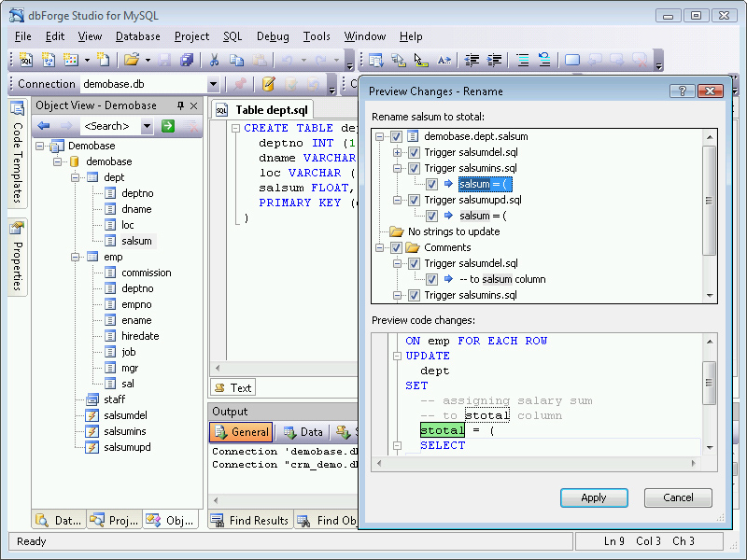The width and height of the screenshot is (747, 560).
Task: Open the Connection dropdown list
Action: tap(213, 84)
